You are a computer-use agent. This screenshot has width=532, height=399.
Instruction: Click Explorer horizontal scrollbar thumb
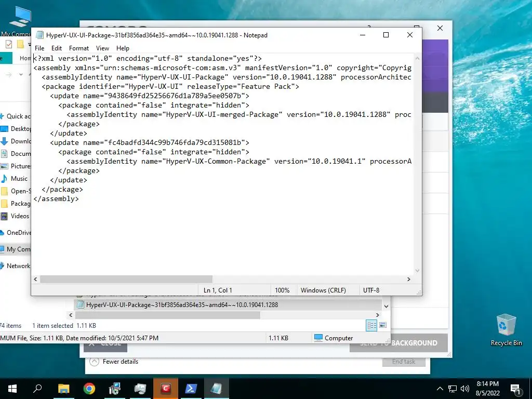coord(168,315)
